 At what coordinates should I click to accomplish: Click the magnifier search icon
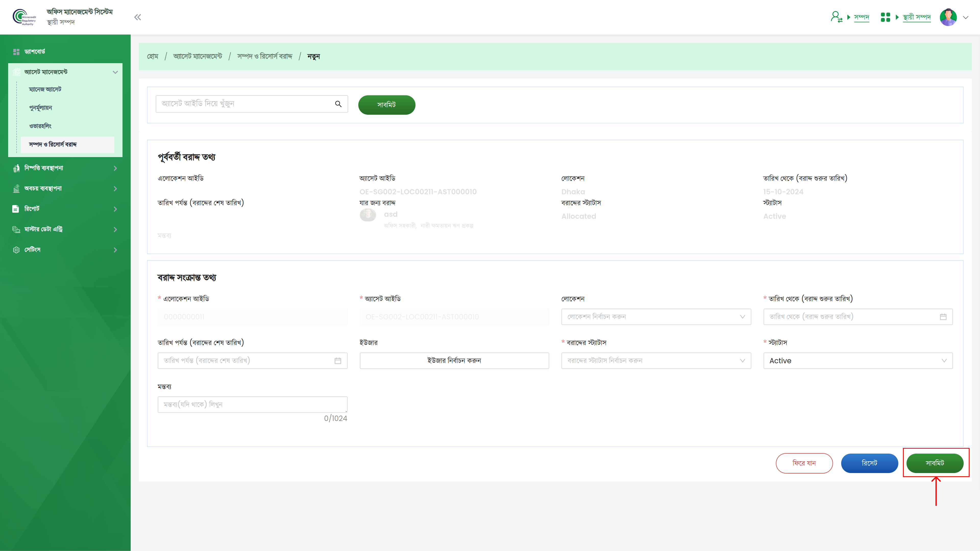(x=338, y=104)
